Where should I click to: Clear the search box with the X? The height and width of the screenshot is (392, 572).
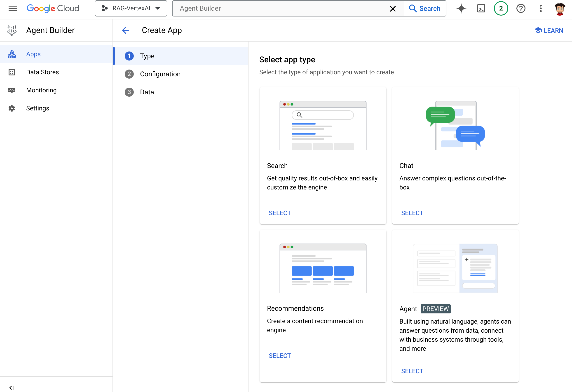393,9
